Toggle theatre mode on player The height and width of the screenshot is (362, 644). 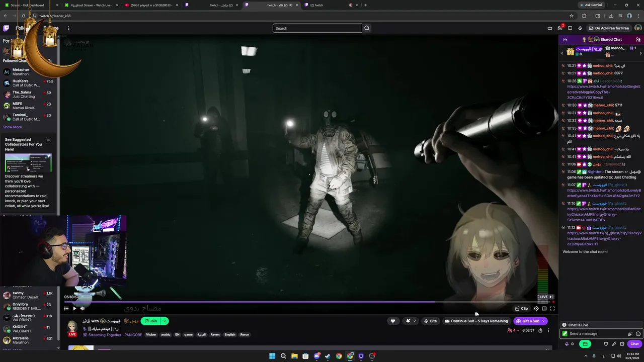tap(544, 309)
